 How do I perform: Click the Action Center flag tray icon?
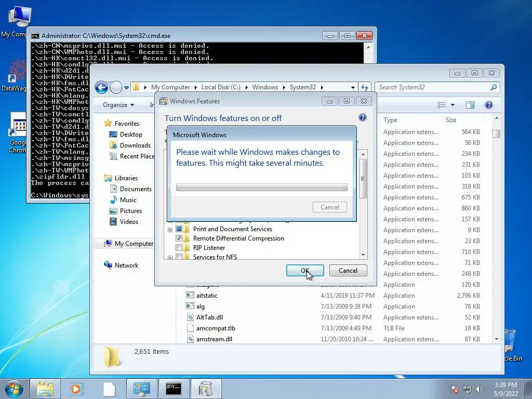click(455, 389)
